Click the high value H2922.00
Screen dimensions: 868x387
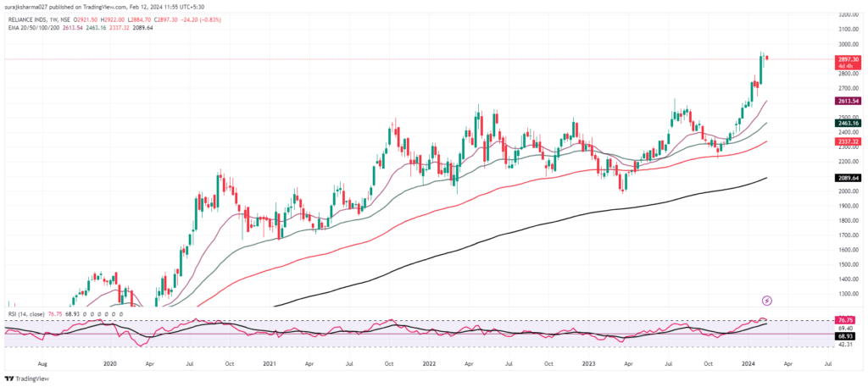pyautogui.click(x=113, y=19)
